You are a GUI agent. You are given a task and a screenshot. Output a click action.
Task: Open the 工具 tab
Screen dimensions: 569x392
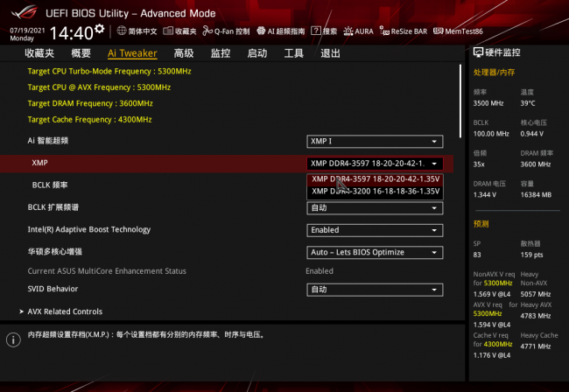(x=293, y=53)
